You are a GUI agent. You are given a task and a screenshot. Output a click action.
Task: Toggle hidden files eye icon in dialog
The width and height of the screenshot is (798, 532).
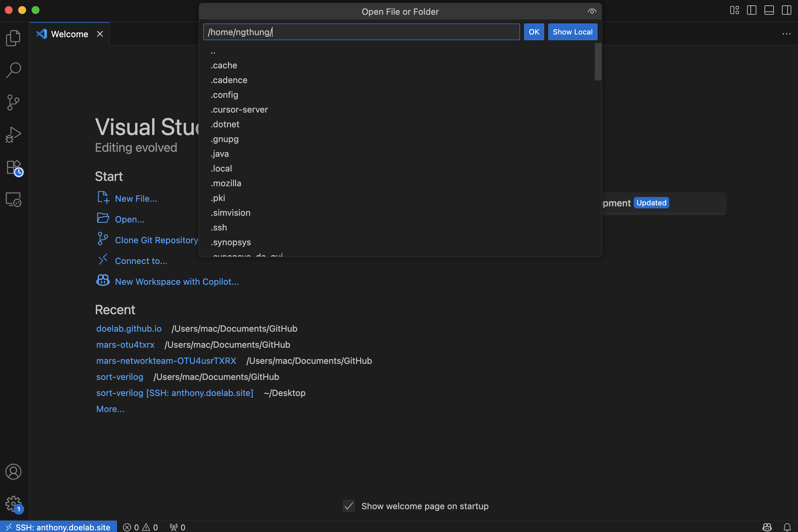click(591, 11)
